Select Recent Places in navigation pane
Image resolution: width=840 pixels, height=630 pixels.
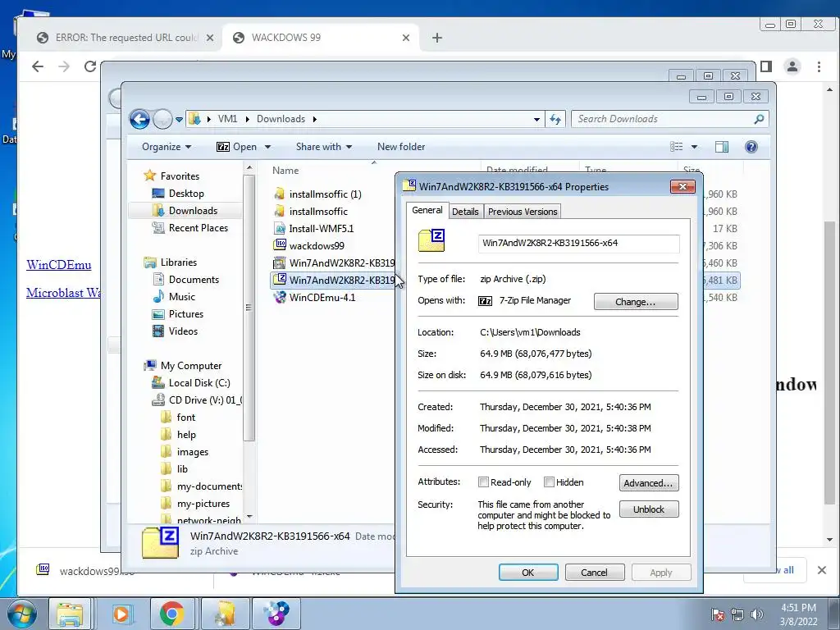coord(199,228)
